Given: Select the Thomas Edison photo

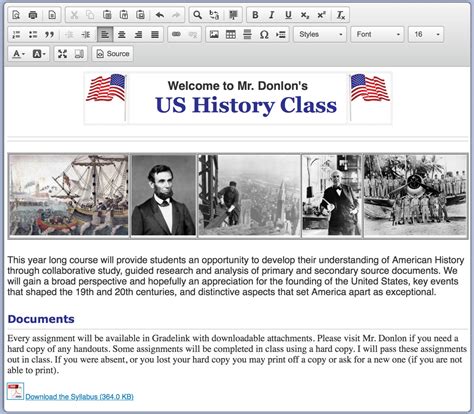Looking at the screenshot, I should pos(332,196).
